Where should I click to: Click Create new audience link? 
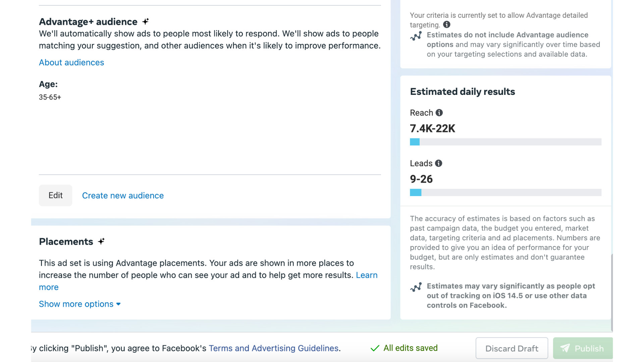pos(123,195)
